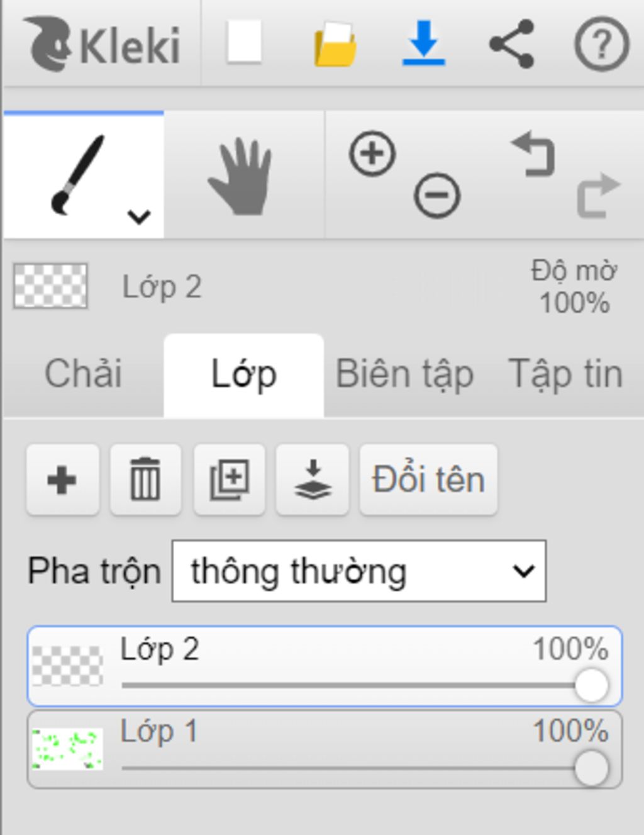Open an image with folder icon
Image resolution: width=644 pixels, height=835 pixels.
point(335,44)
